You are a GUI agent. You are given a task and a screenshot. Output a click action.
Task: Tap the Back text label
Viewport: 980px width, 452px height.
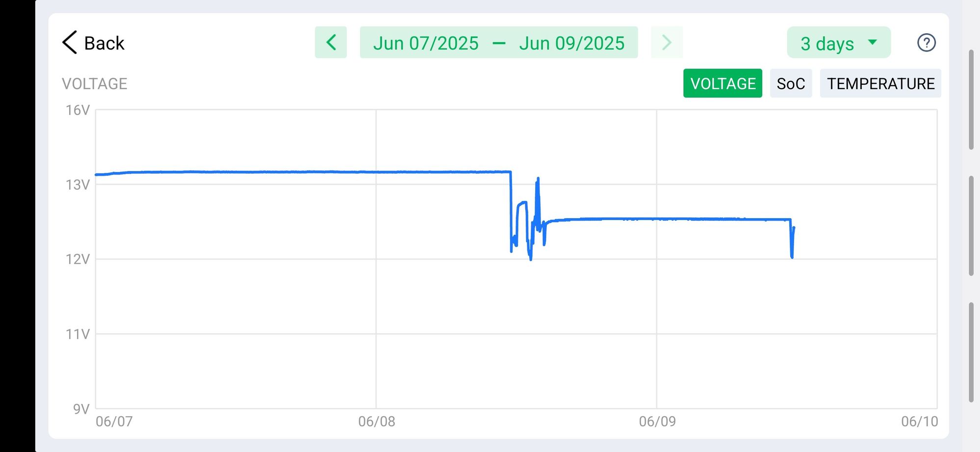pyautogui.click(x=104, y=43)
